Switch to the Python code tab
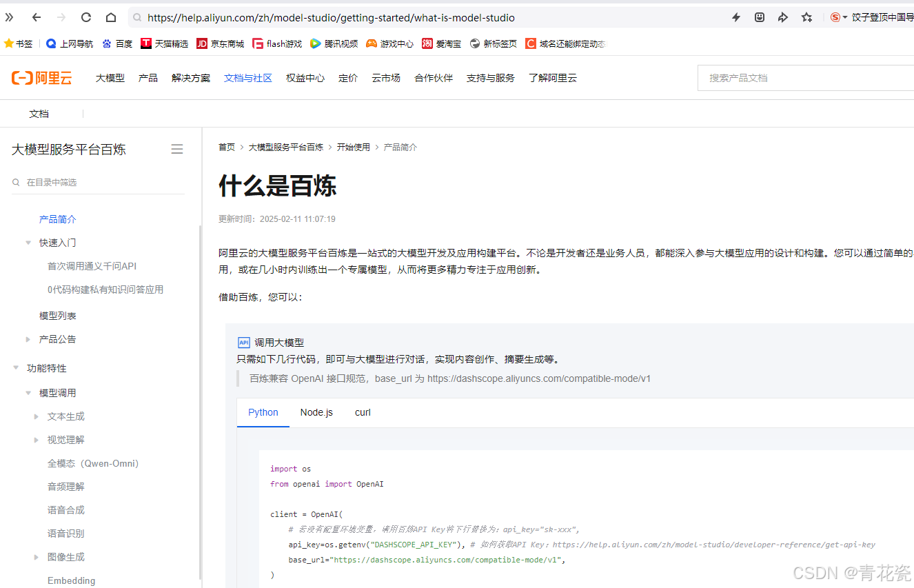The width and height of the screenshot is (914, 588). 263,412
